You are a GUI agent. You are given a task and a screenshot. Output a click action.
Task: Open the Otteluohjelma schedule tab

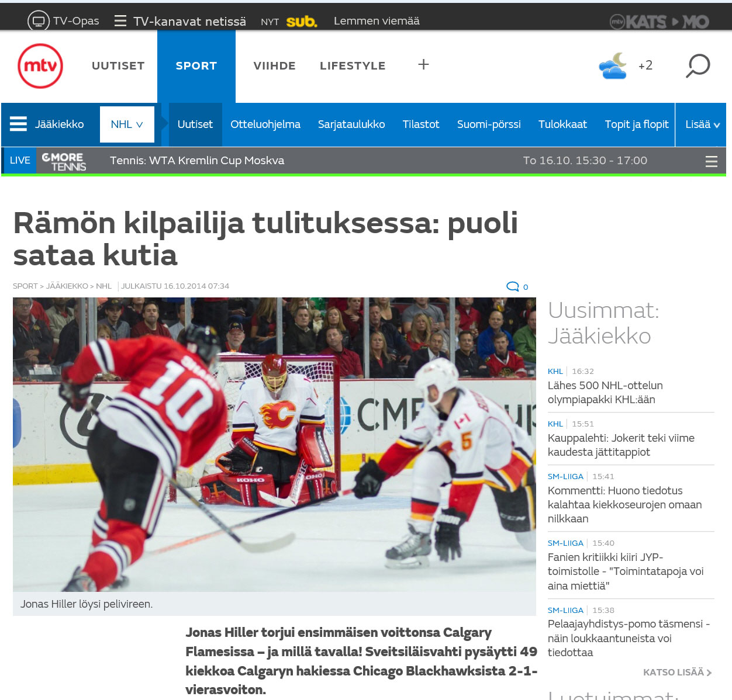[x=265, y=124]
